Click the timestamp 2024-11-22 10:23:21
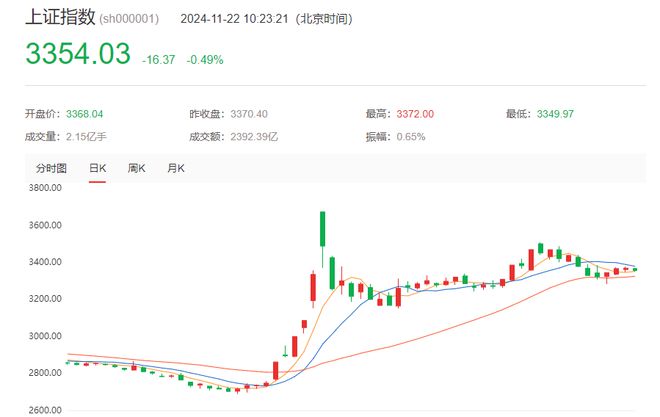Image resolution: width=660 pixels, height=417 pixels. tap(234, 19)
